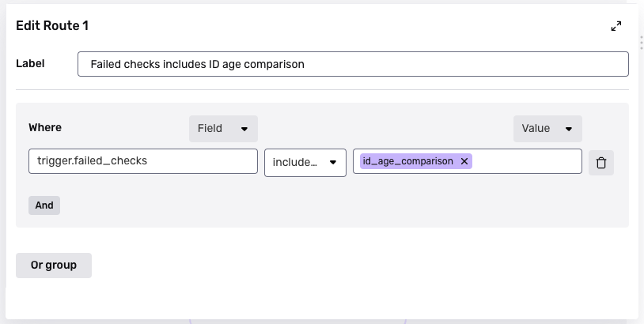
Task: Click the caret arrow beside Field
Action: click(244, 129)
